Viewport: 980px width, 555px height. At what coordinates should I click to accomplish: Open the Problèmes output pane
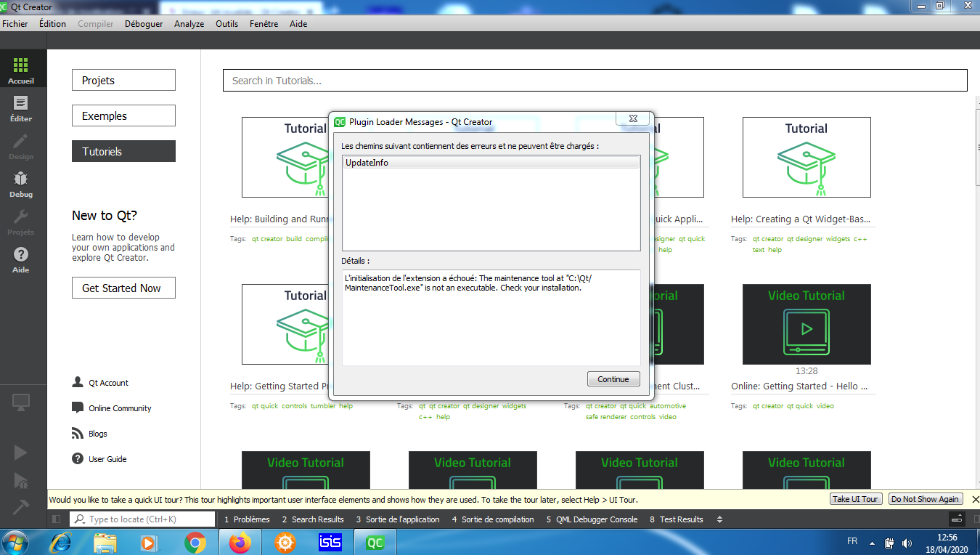pos(247,519)
